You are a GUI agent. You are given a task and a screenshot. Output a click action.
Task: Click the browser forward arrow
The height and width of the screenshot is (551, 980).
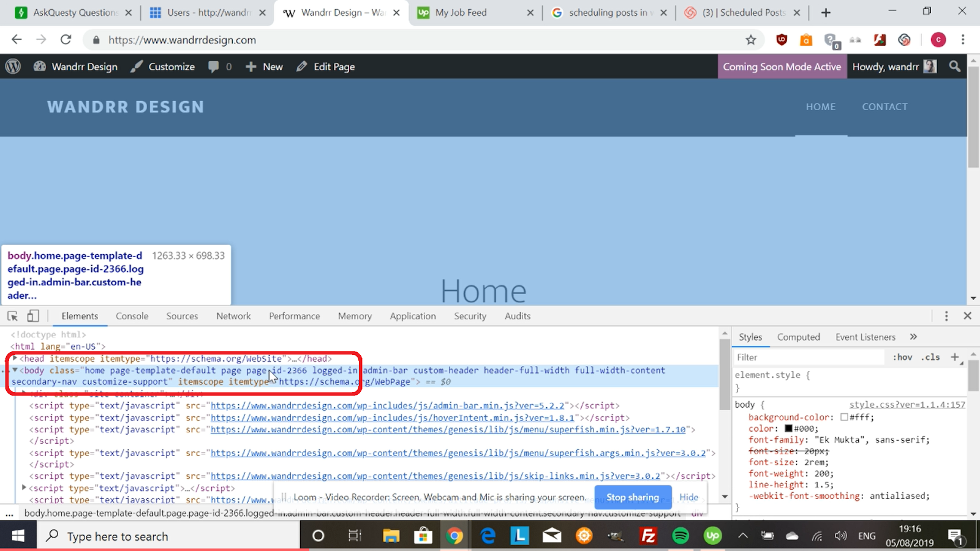41,40
